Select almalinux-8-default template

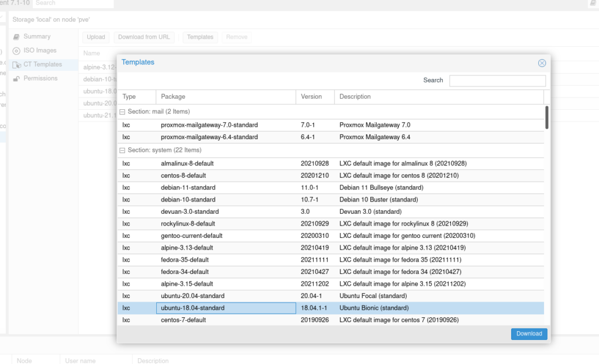[331, 164]
